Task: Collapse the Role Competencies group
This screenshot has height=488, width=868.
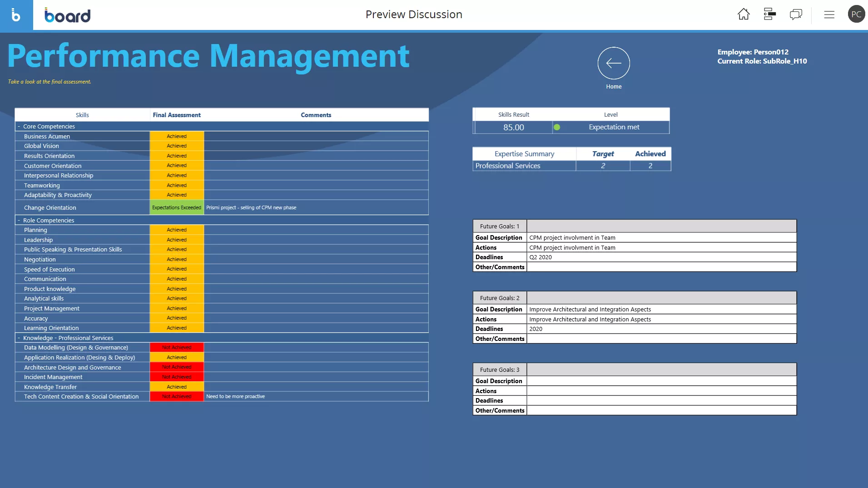Action: (19, 221)
